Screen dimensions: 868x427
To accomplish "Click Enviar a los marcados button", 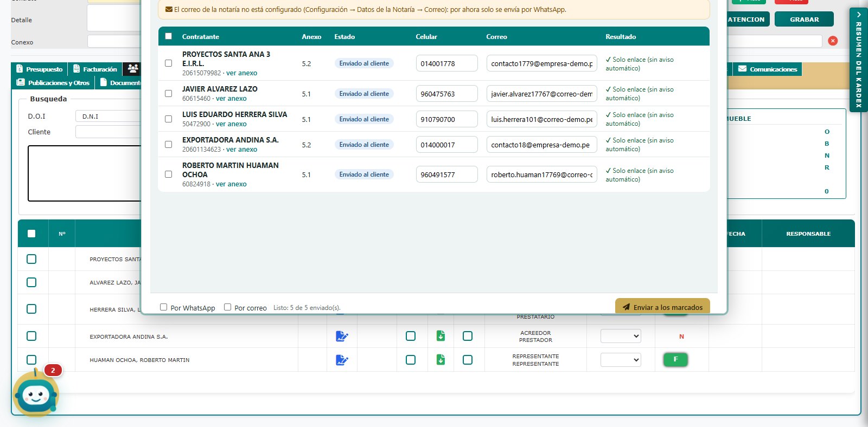I will pyautogui.click(x=662, y=307).
